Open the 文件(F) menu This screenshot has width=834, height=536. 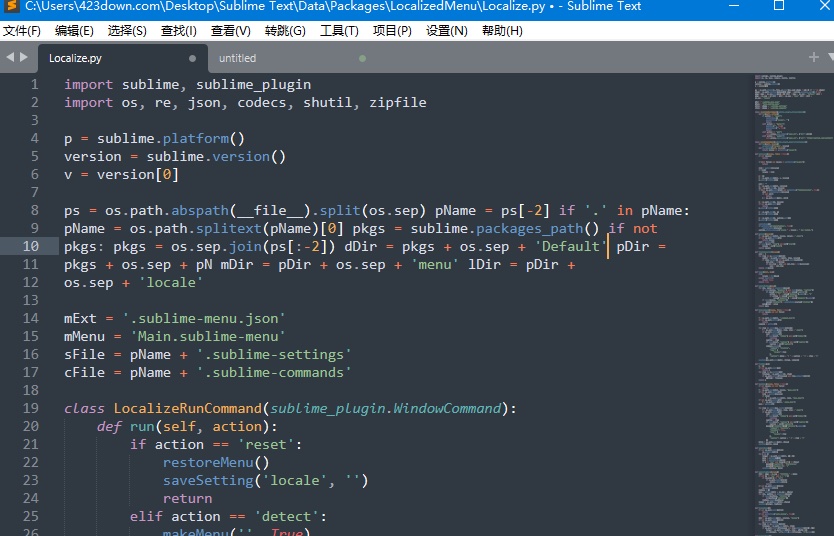[21, 31]
